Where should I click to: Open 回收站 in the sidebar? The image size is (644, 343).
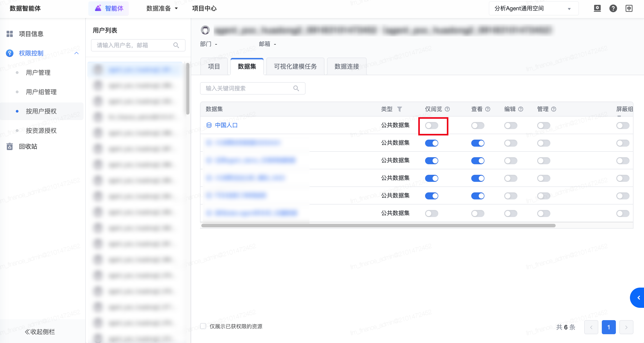click(28, 146)
